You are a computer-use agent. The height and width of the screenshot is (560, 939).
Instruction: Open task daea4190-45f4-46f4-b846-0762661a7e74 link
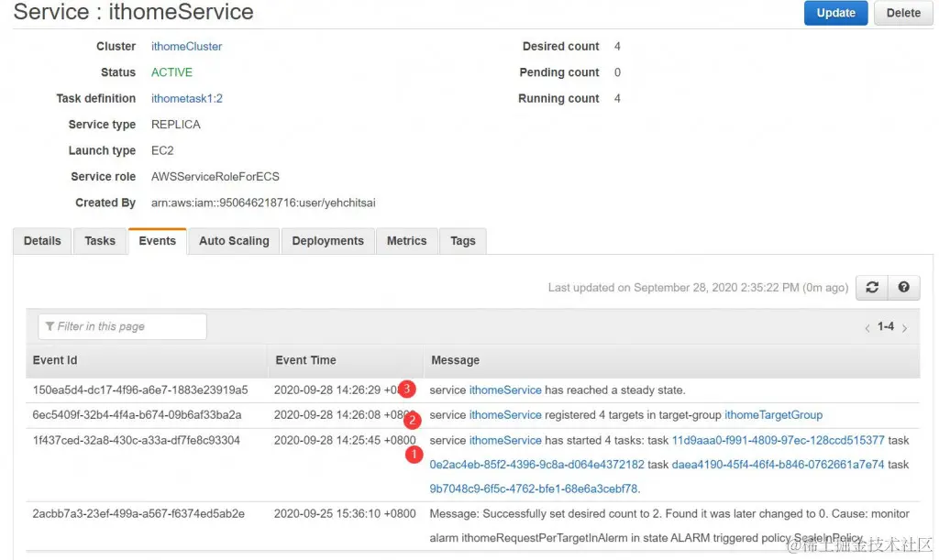pos(778,465)
